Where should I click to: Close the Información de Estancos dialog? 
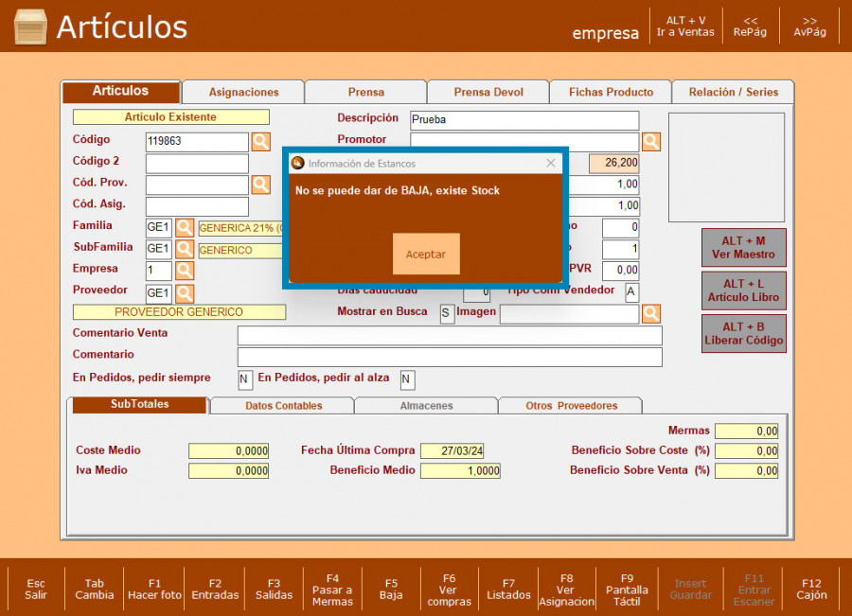551,163
